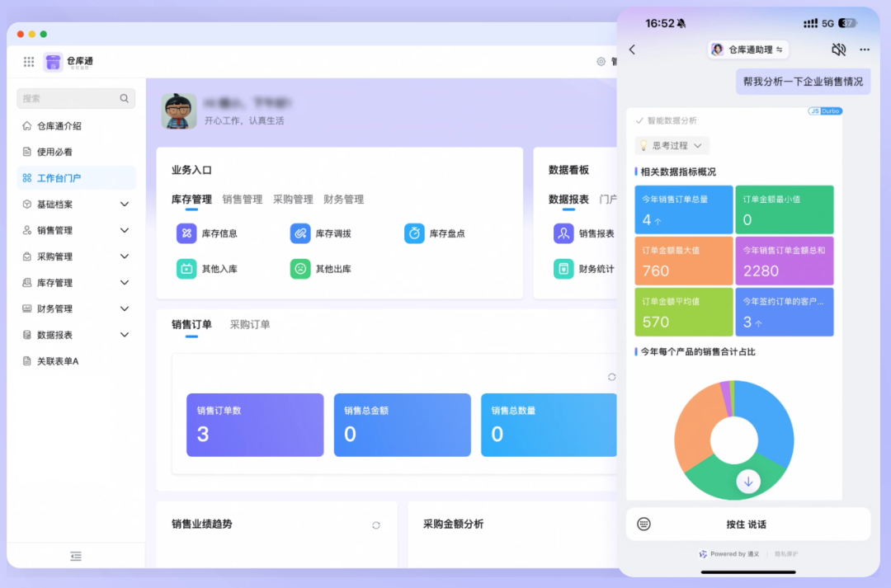Image resolution: width=891 pixels, height=588 pixels.
Task: Open 销售报表 from the data dashboard
Action: click(563, 233)
